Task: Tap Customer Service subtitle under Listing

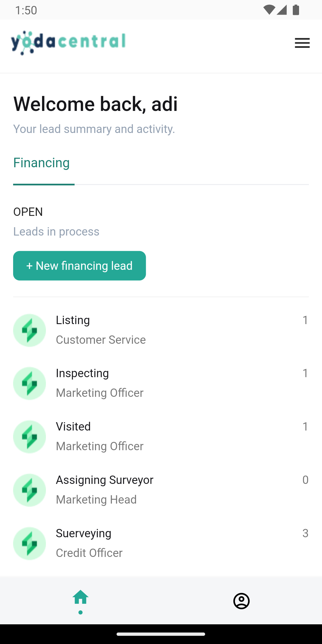Action: (x=101, y=340)
